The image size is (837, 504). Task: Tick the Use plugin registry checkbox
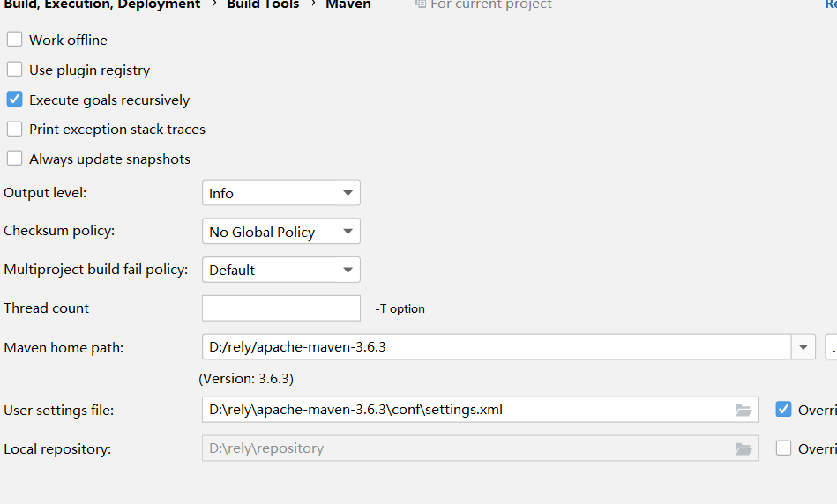pyautogui.click(x=14, y=70)
